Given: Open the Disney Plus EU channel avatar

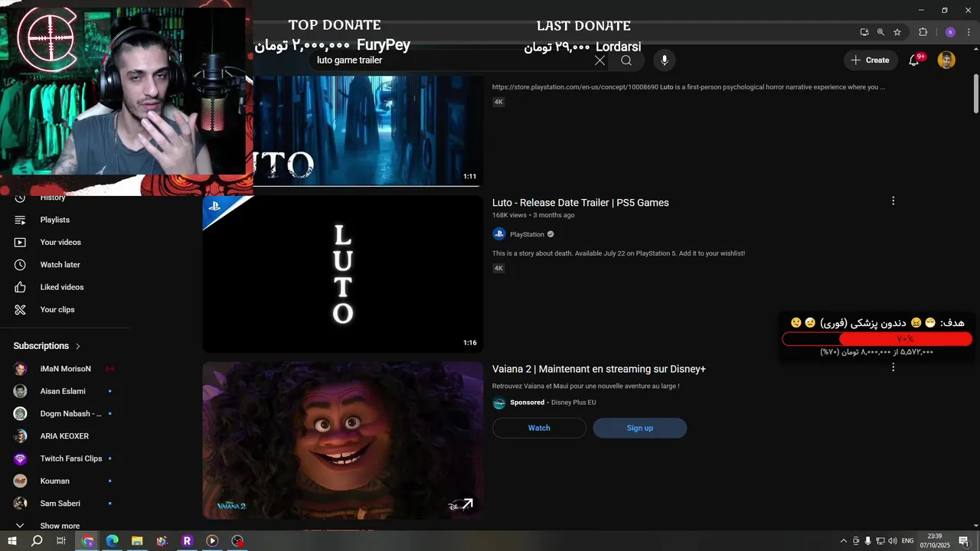Looking at the screenshot, I should [499, 403].
